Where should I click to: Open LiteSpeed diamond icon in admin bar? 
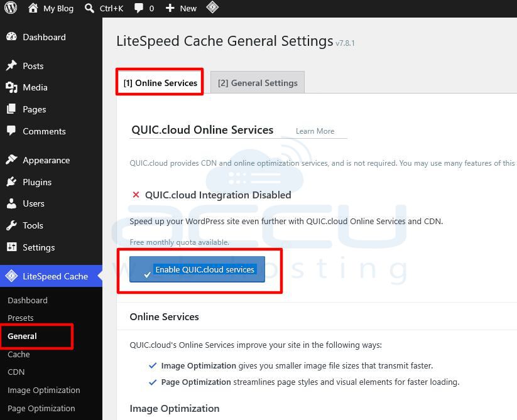(212, 8)
